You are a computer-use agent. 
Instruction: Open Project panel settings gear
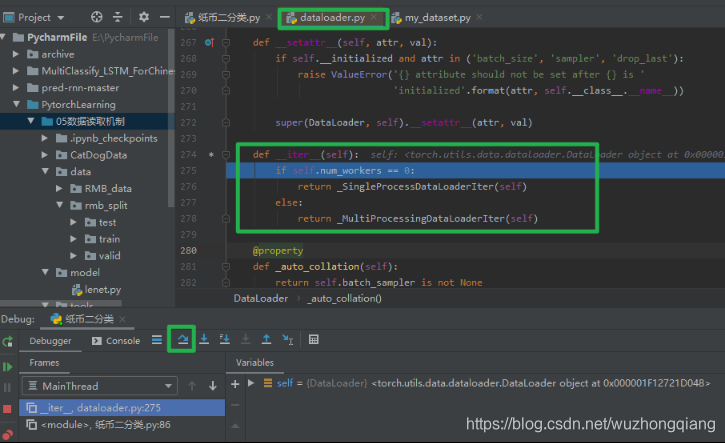pos(144,18)
